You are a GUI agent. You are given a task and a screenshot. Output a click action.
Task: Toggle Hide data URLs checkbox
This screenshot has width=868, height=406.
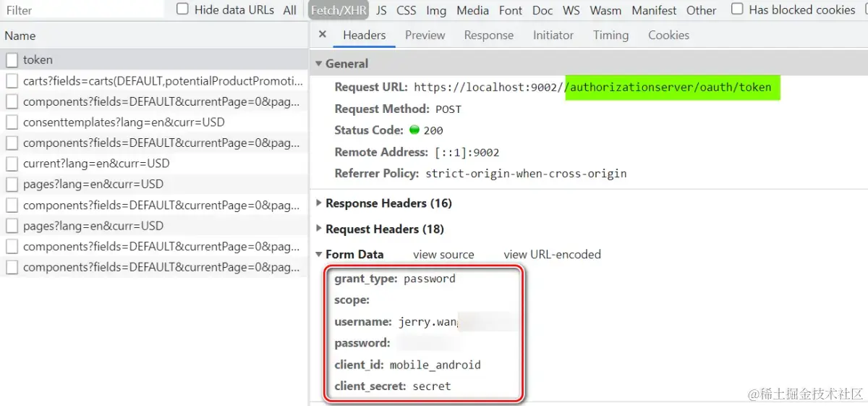click(x=182, y=9)
